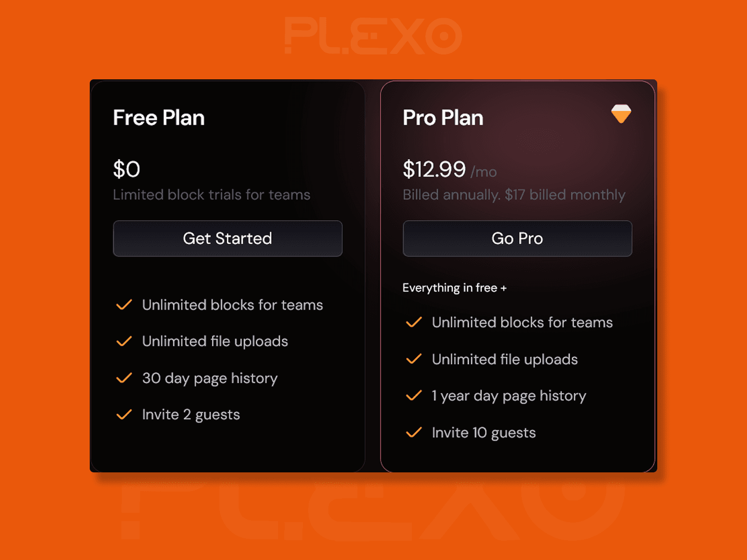
Task: Click checkmark next to 1 year page history
Action: 414,396
